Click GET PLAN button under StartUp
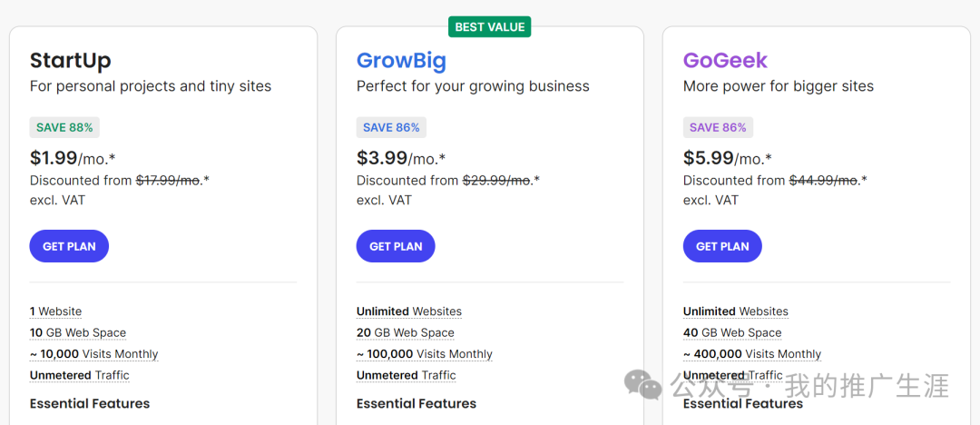This screenshot has width=980, height=425. pyautogui.click(x=69, y=246)
